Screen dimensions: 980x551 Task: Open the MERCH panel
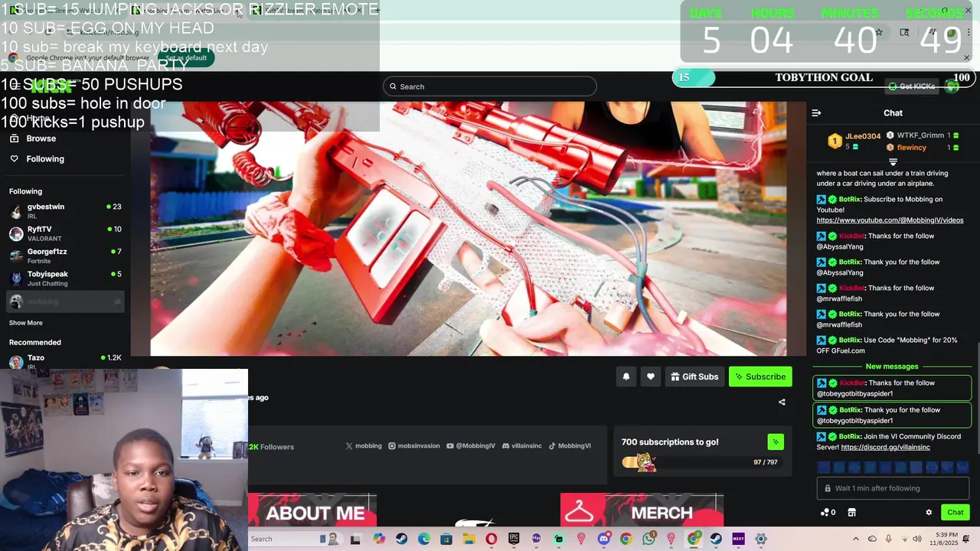[642, 511]
